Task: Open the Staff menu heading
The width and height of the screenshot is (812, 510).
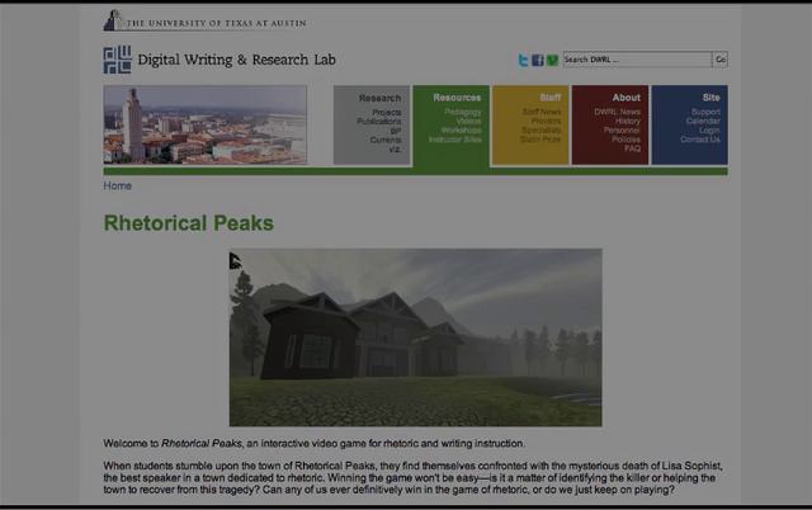Action: click(x=550, y=98)
